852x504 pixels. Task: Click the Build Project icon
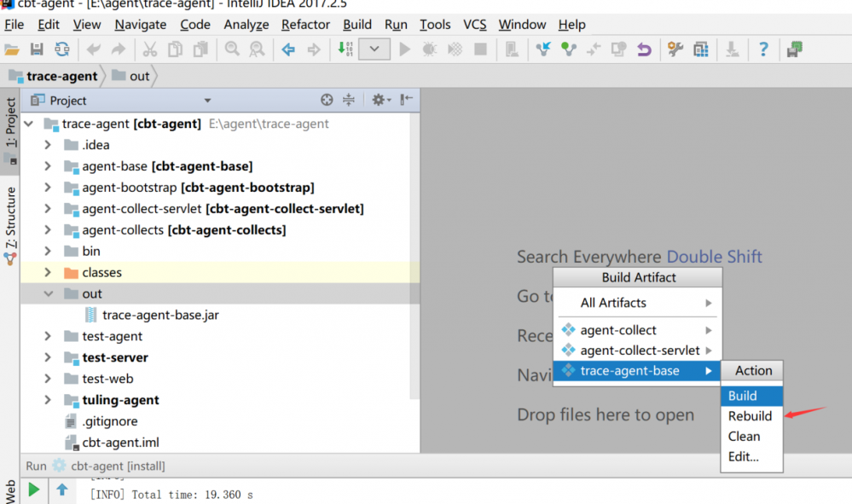(345, 49)
